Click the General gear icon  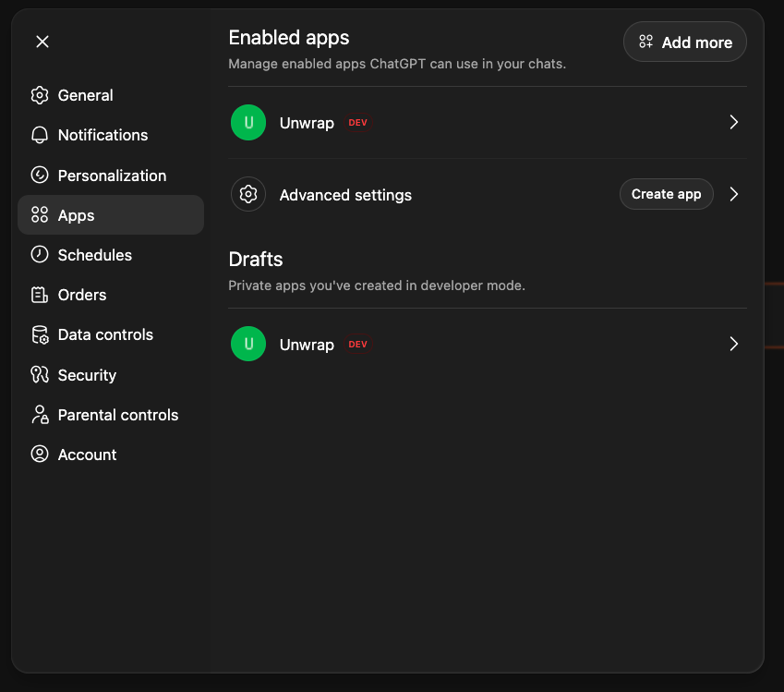[40, 95]
